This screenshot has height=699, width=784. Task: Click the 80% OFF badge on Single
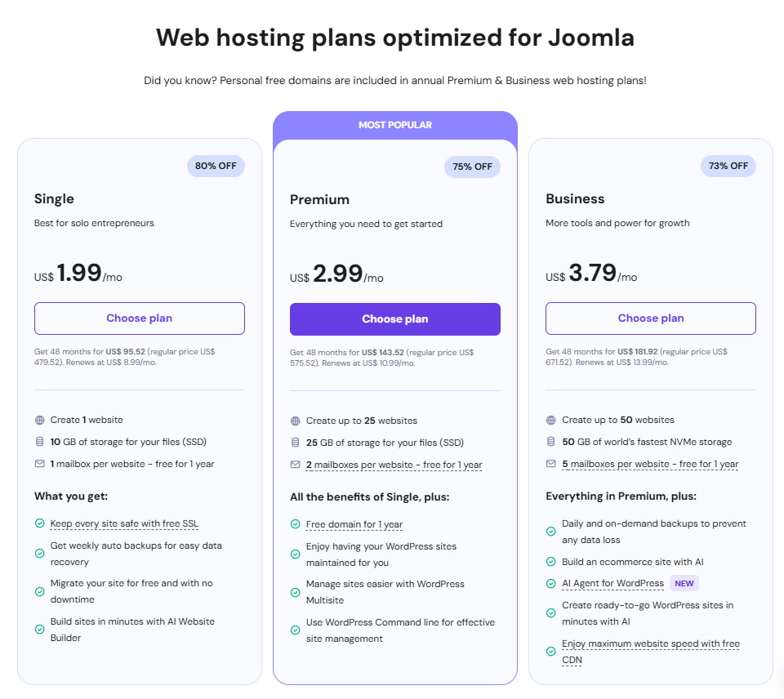click(x=216, y=166)
